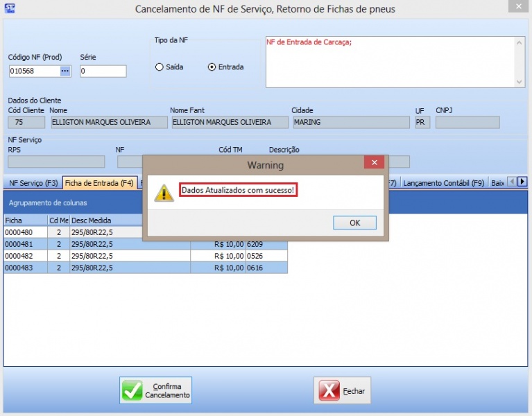Click the green checkmark Confirma Cancelamento icon
Screen dimensions: 532x416
[132, 390]
